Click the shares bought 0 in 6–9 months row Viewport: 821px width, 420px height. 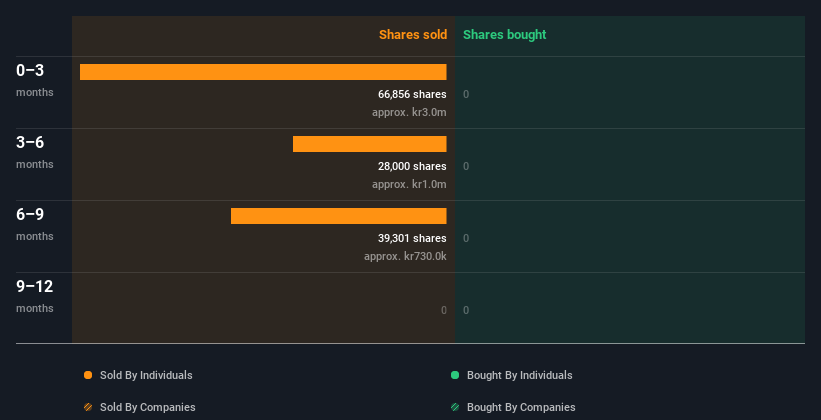tap(466, 238)
